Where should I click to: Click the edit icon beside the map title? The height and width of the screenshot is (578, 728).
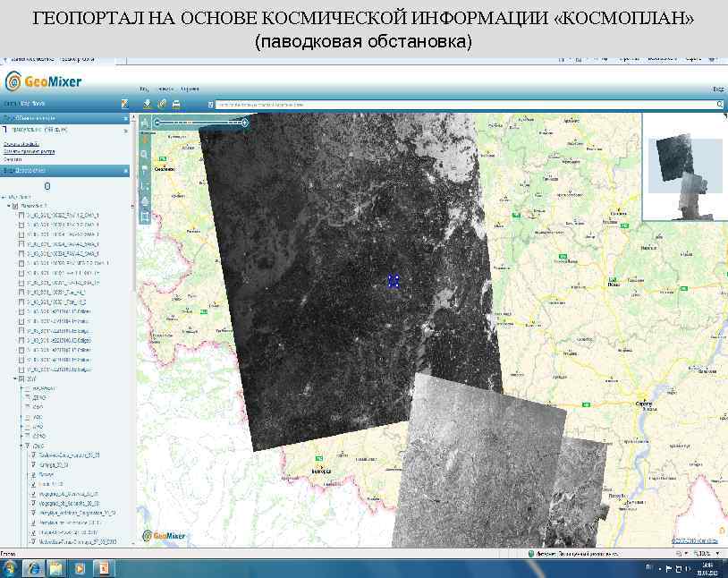click(124, 104)
